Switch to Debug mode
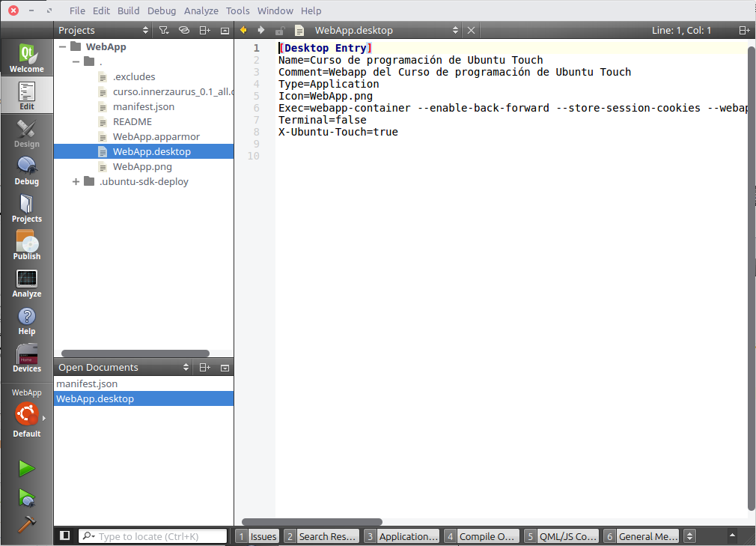The height and width of the screenshot is (546, 756). [x=26, y=171]
